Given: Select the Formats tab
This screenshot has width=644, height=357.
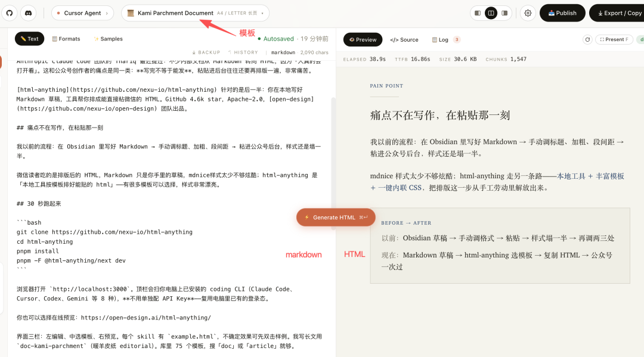Looking at the screenshot, I should tap(66, 39).
